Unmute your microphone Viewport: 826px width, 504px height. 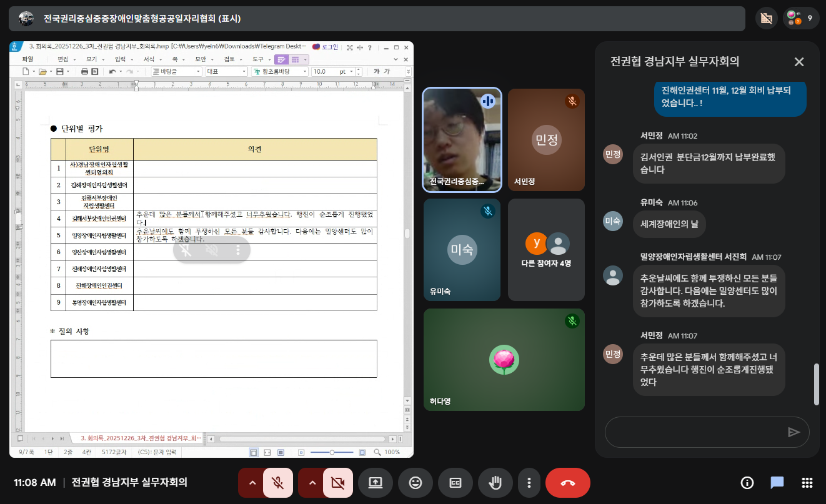click(x=278, y=483)
